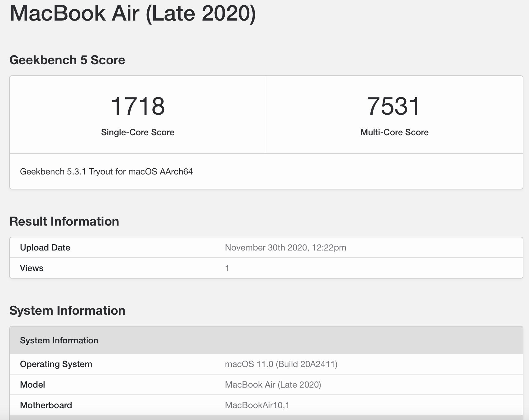Click the Result Information heading

pos(64,221)
